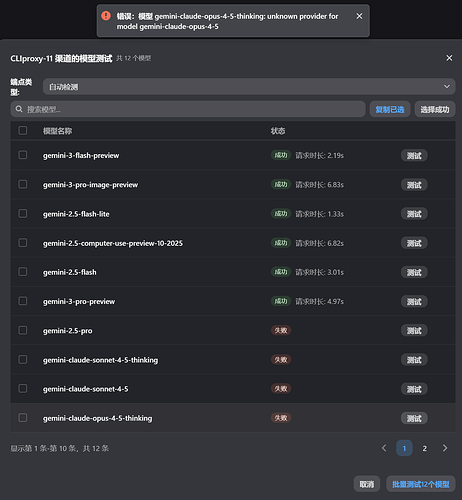Test the gemini-claude-opus-4-5-thinking model
Image resolution: width=462 pixels, height=500 pixels.
(414, 418)
